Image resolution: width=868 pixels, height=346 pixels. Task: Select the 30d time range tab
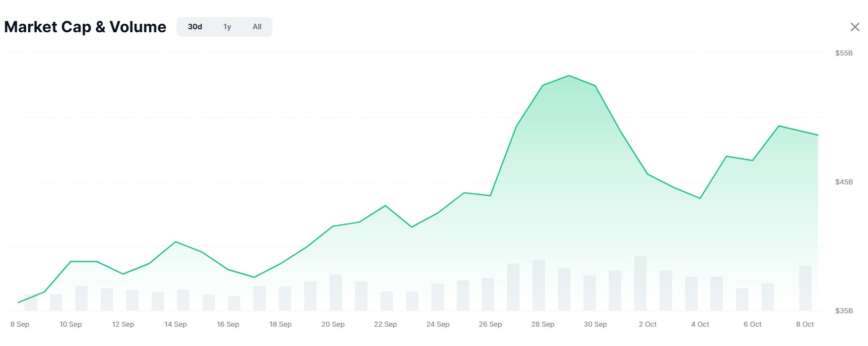195,27
